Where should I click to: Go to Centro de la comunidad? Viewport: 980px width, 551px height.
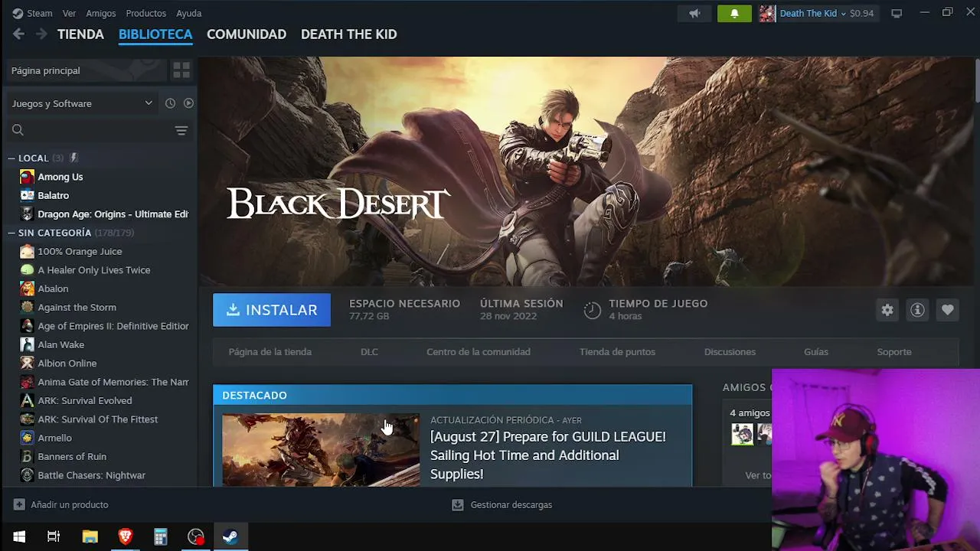[x=479, y=352]
